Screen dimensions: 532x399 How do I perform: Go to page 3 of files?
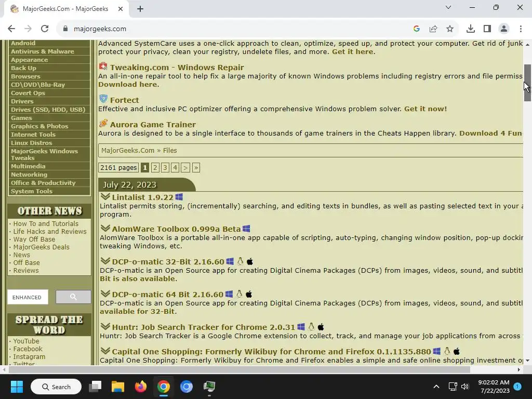(165, 168)
